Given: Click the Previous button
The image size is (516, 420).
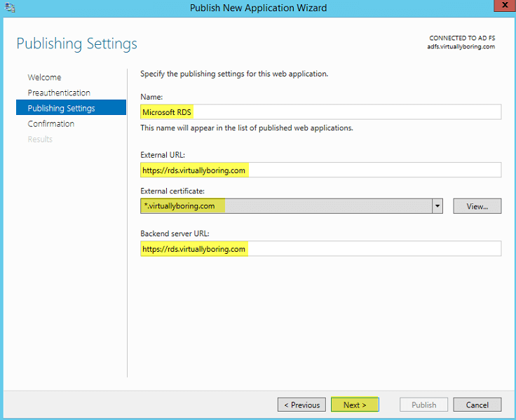Looking at the screenshot, I should (301, 405).
